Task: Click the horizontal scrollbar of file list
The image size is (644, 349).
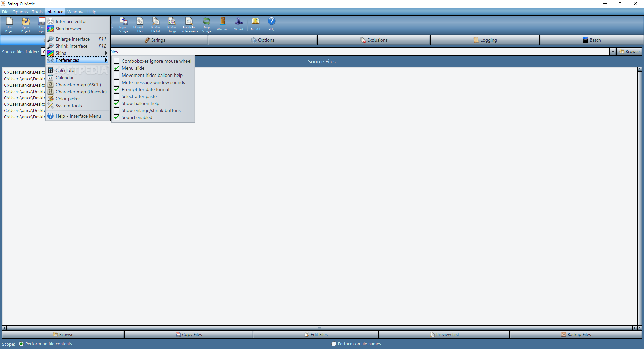Action: pos(319,328)
